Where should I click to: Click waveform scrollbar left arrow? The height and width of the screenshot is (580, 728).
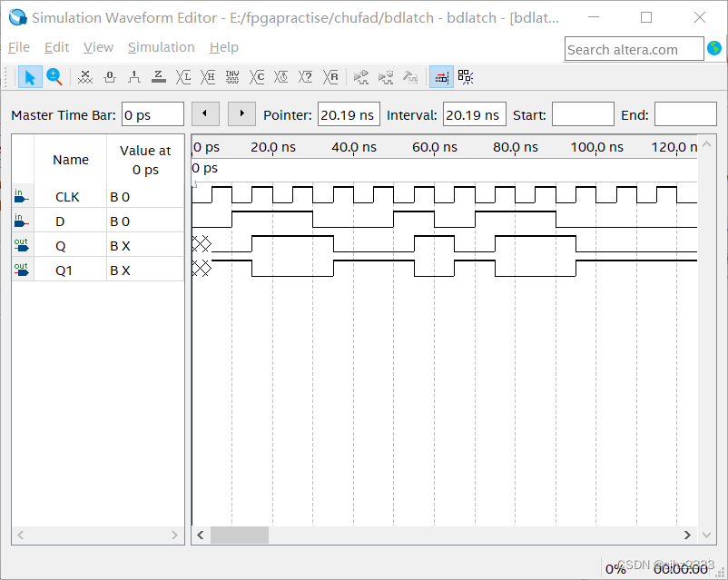(201, 535)
